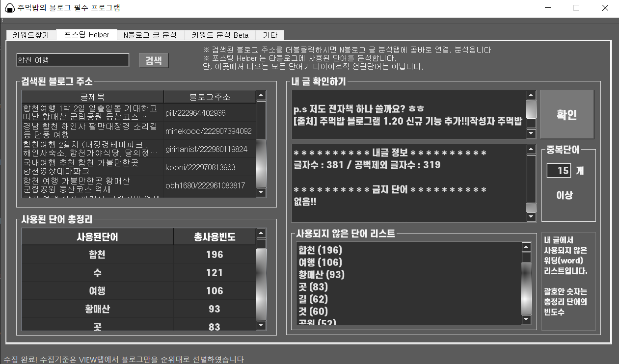The image size is (619, 364).
Task: Click the 총사용빈도 column header
Action: click(215, 237)
